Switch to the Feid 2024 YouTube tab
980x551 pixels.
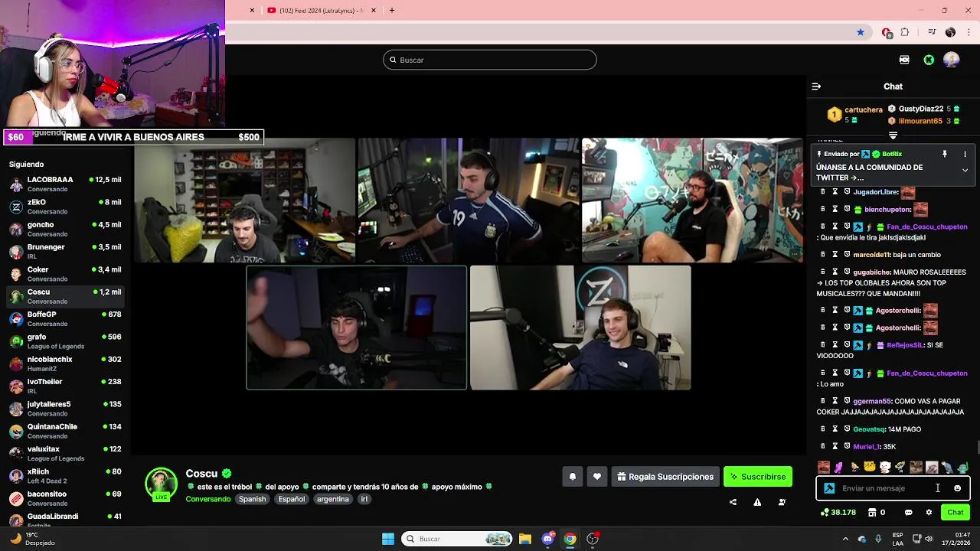click(322, 10)
